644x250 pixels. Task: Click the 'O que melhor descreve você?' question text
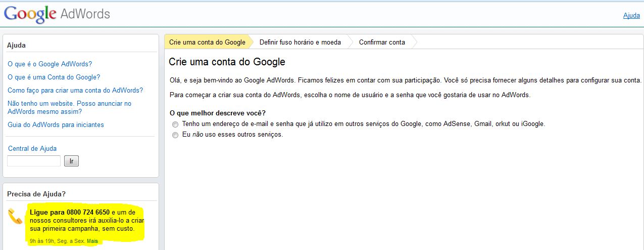tap(218, 113)
